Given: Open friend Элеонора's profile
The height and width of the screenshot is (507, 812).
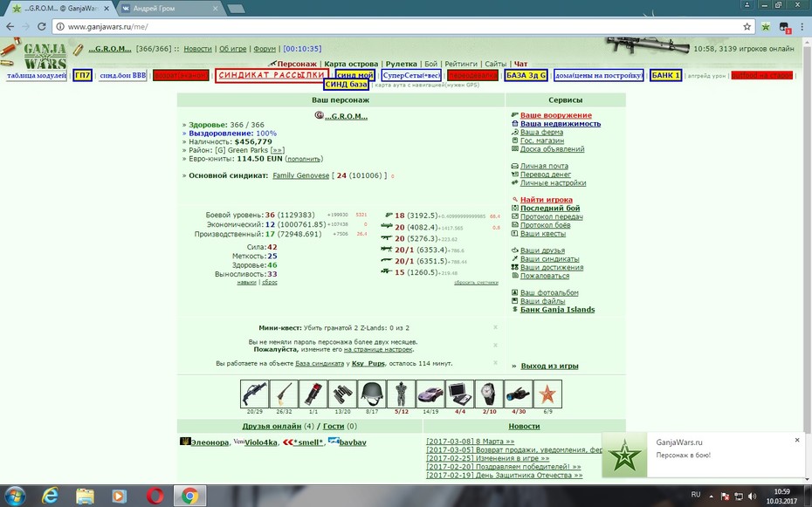Looking at the screenshot, I should click(x=210, y=442).
